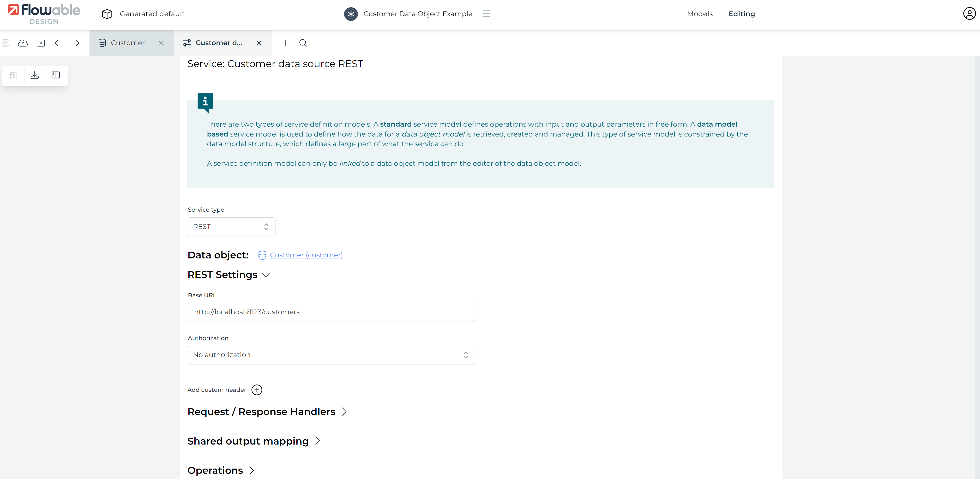Click the Base URL input field

click(x=331, y=312)
